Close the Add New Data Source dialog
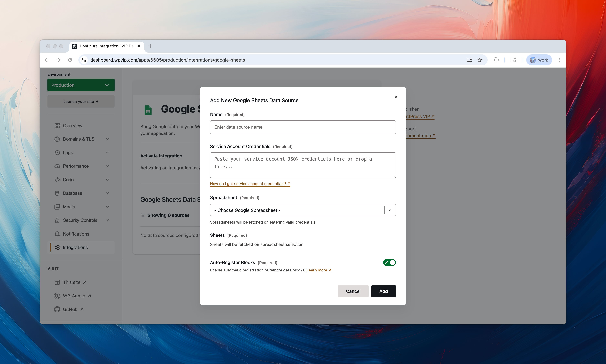The width and height of the screenshot is (606, 364). point(396,97)
